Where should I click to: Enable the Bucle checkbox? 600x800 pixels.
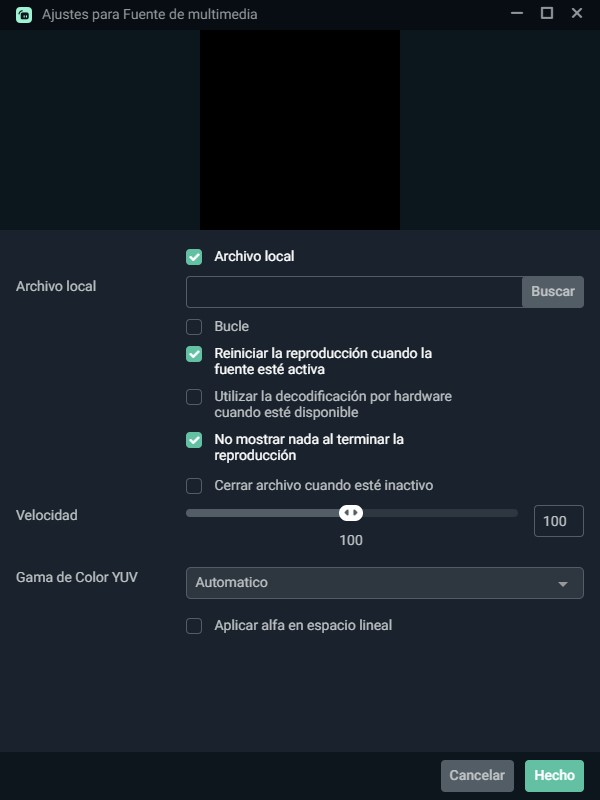(194, 327)
